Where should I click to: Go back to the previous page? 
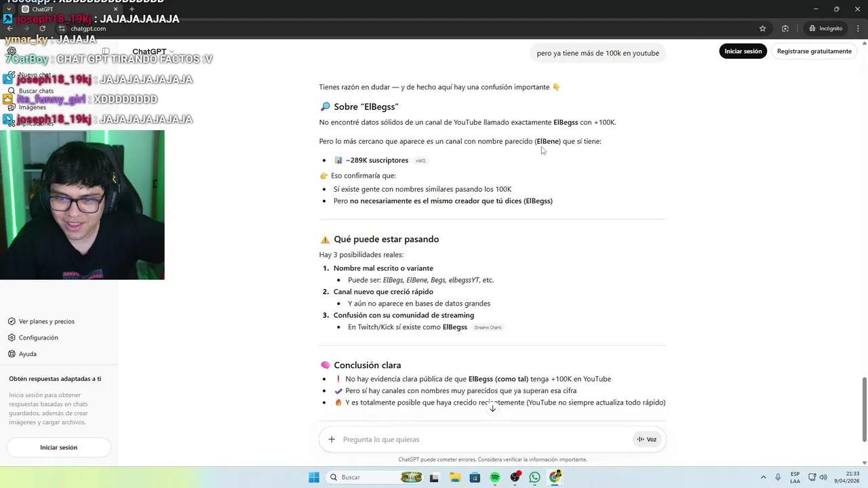click(x=9, y=28)
